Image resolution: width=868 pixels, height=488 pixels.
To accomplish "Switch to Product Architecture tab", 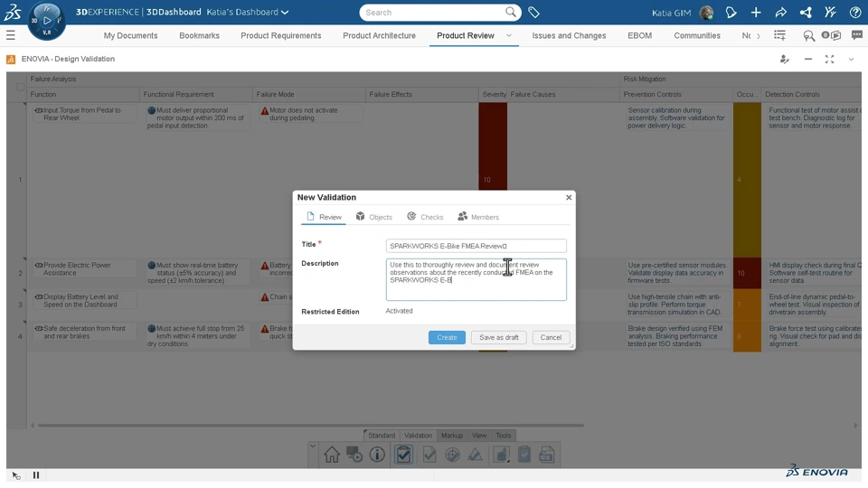I will pyautogui.click(x=379, y=35).
